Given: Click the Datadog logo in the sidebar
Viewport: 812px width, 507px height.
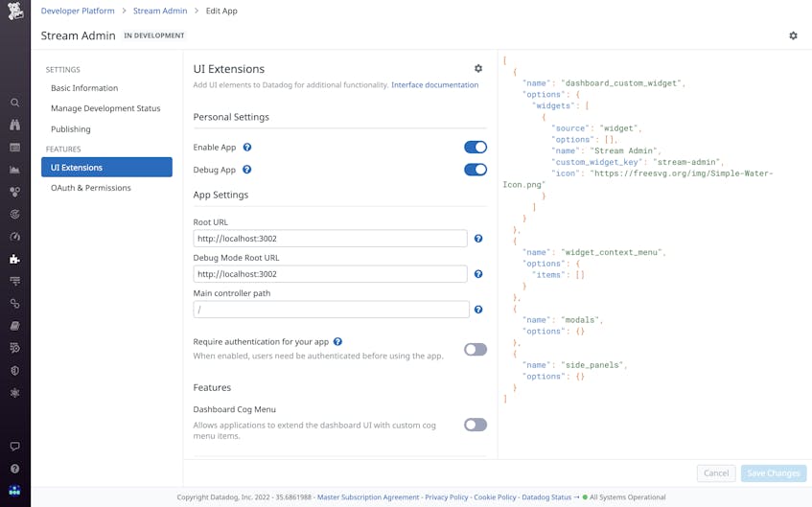Looking at the screenshot, I should [15, 11].
